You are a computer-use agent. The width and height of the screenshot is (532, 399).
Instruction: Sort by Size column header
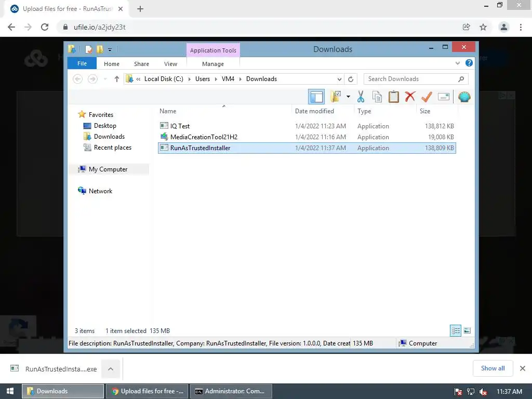coord(425,111)
